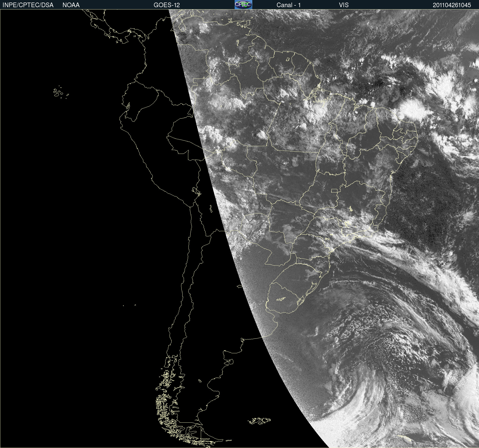Click the NOAA label in header
Image resolution: width=479 pixels, height=448 pixels.
(71, 5)
